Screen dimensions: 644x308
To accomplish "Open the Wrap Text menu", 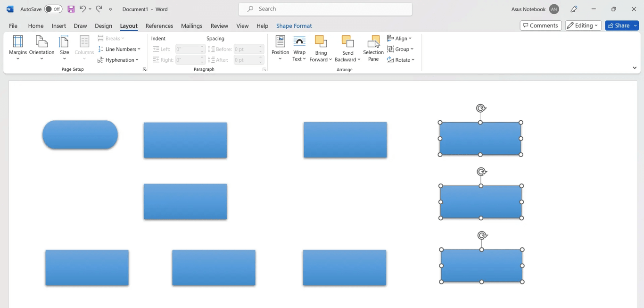I will 299,48.
